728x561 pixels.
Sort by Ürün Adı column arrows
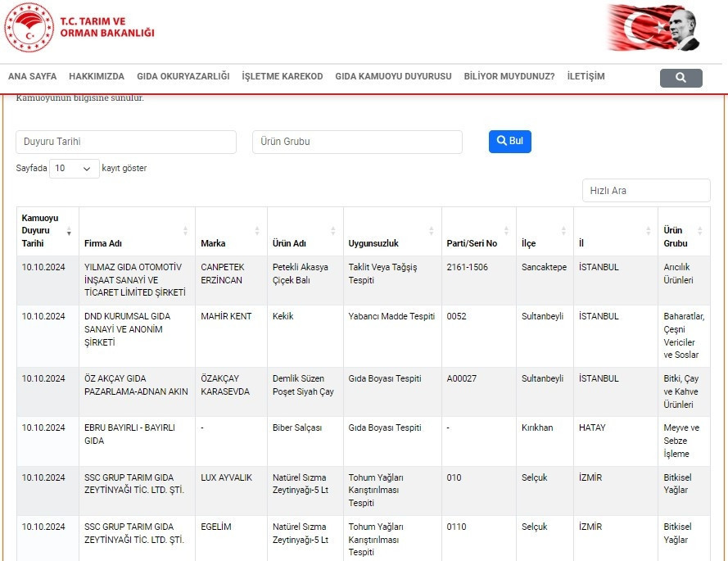point(333,231)
